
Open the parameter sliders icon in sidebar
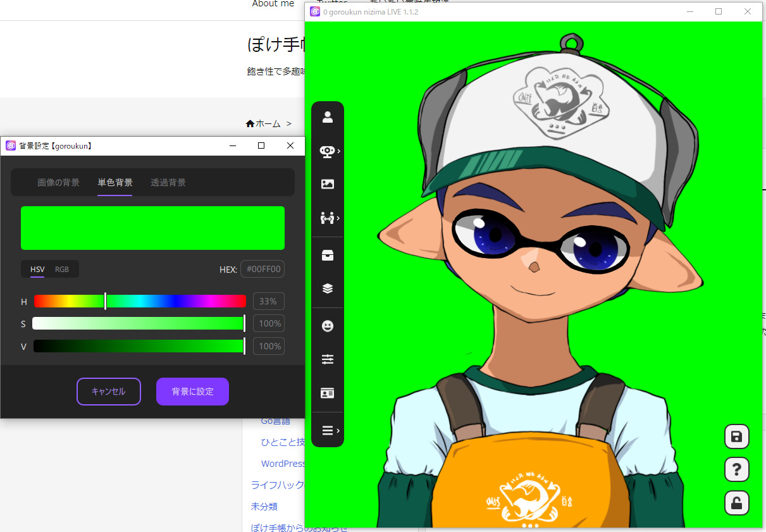[x=328, y=359]
